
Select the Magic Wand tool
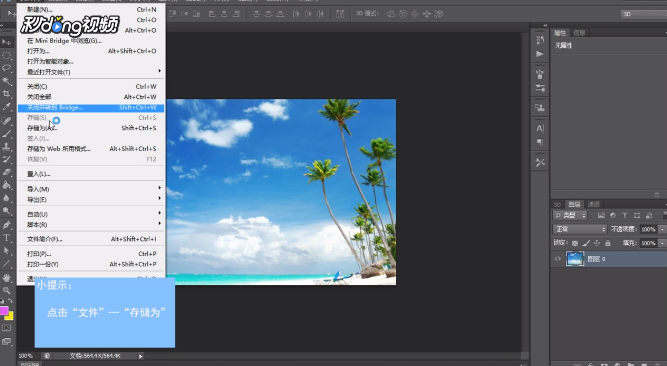pos(6,81)
